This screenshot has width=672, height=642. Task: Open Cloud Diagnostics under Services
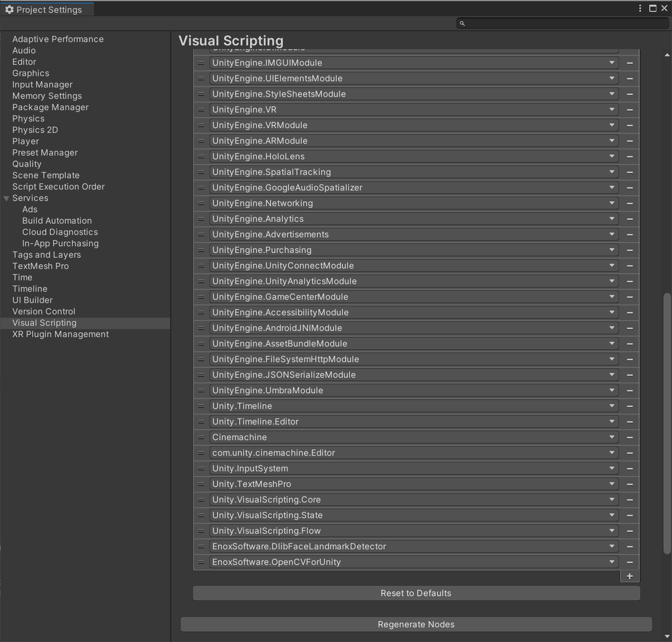coord(60,232)
